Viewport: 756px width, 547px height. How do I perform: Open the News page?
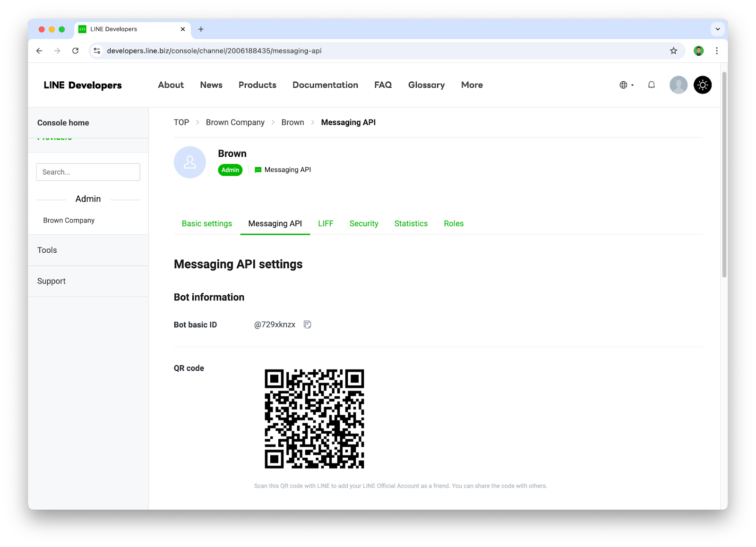(x=211, y=85)
